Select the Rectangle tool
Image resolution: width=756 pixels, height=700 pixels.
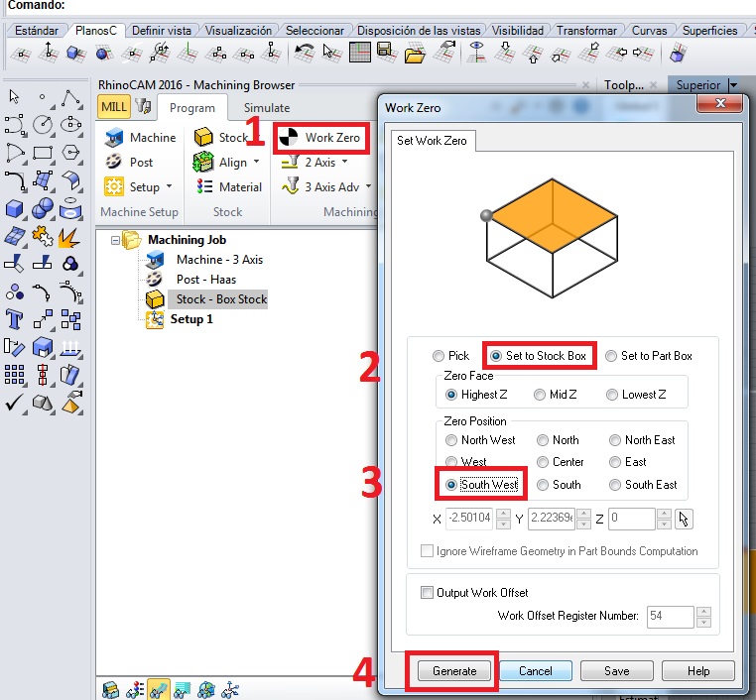tap(43, 154)
